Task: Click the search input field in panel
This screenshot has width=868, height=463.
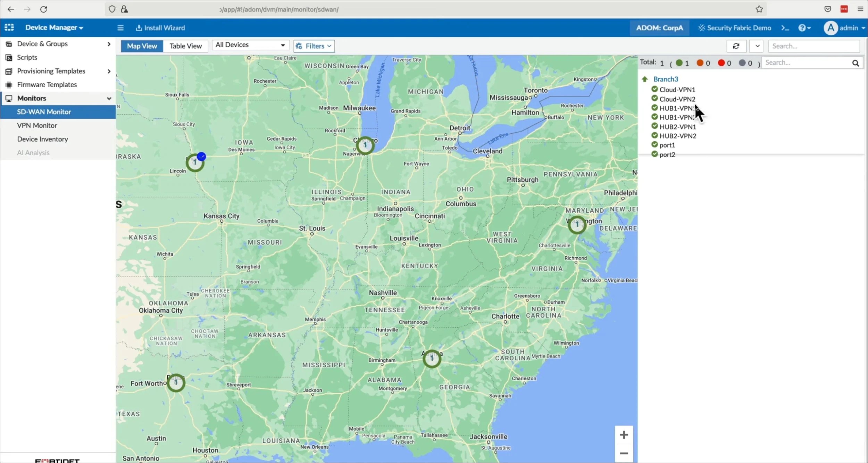Action: [808, 62]
